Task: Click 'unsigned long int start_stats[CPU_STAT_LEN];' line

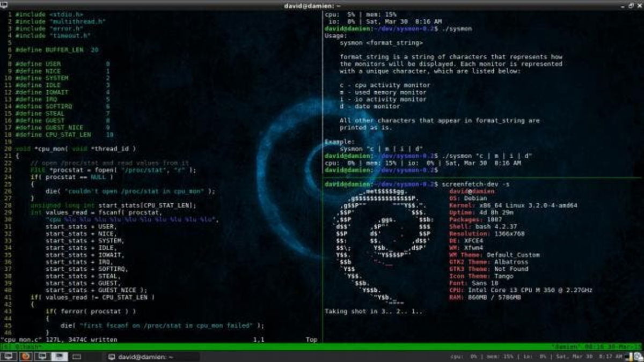Action: [113, 205]
